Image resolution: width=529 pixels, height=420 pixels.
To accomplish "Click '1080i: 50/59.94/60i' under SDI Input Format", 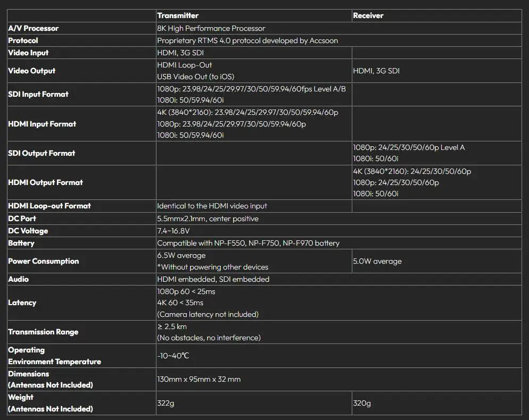I will [191, 100].
